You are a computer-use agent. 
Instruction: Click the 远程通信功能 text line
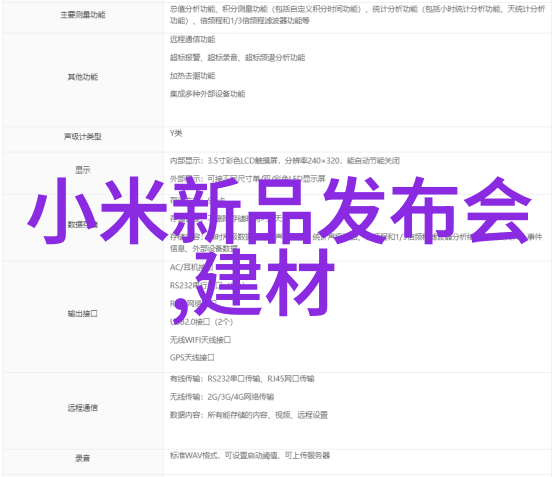(x=193, y=40)
